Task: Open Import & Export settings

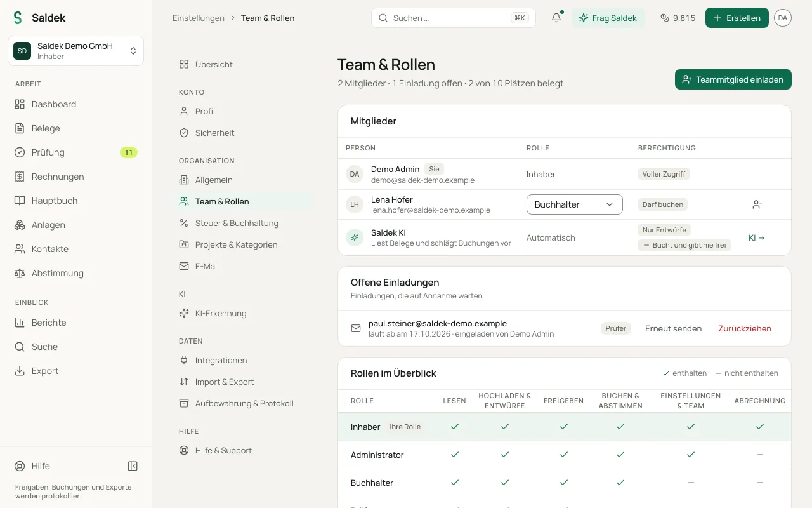Action: (242, 382)
